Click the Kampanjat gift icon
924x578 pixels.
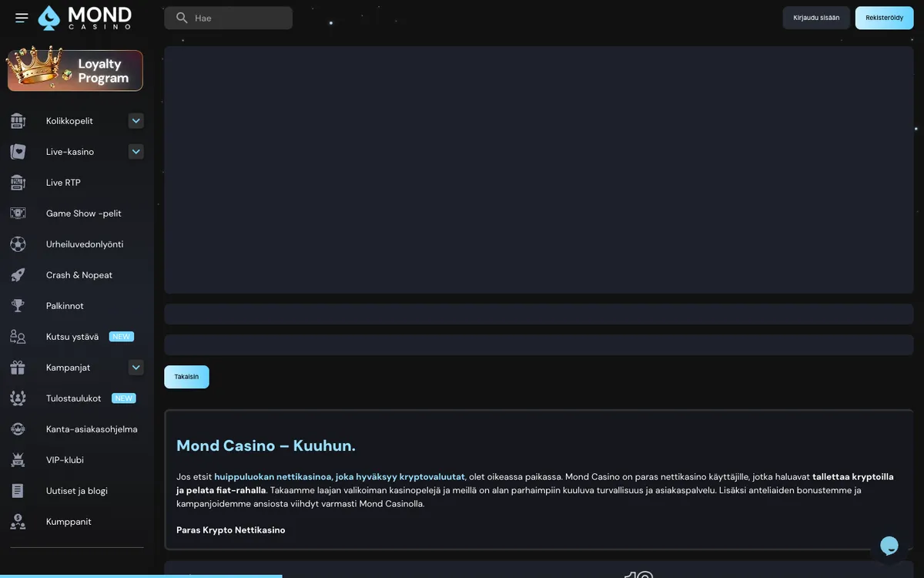18,368
